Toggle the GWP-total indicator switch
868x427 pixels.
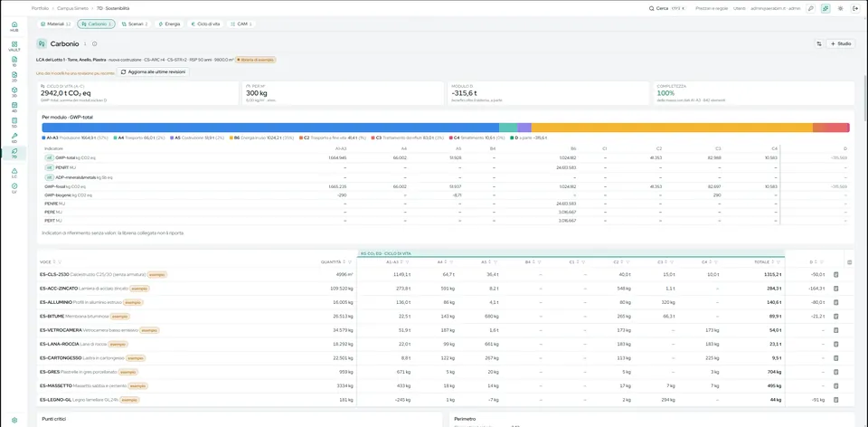[49, 157]
